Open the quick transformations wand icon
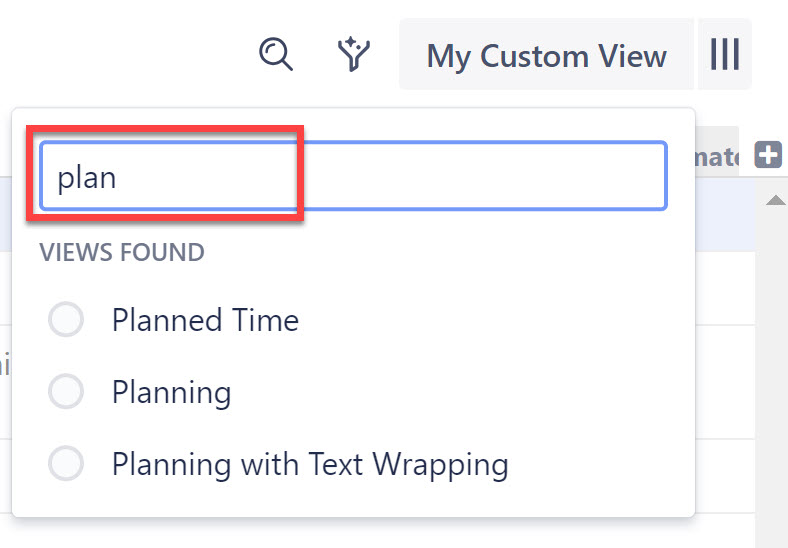Image resolution: width=788 pixels, height=548 pixels. pos(353,54)
